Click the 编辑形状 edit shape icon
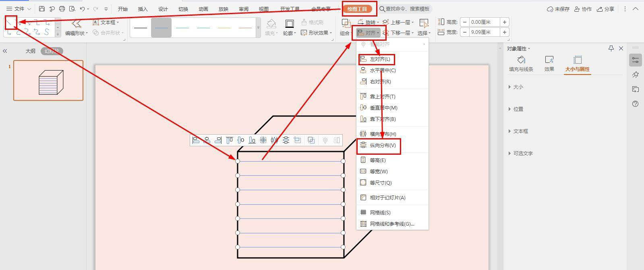 (76, 23)
